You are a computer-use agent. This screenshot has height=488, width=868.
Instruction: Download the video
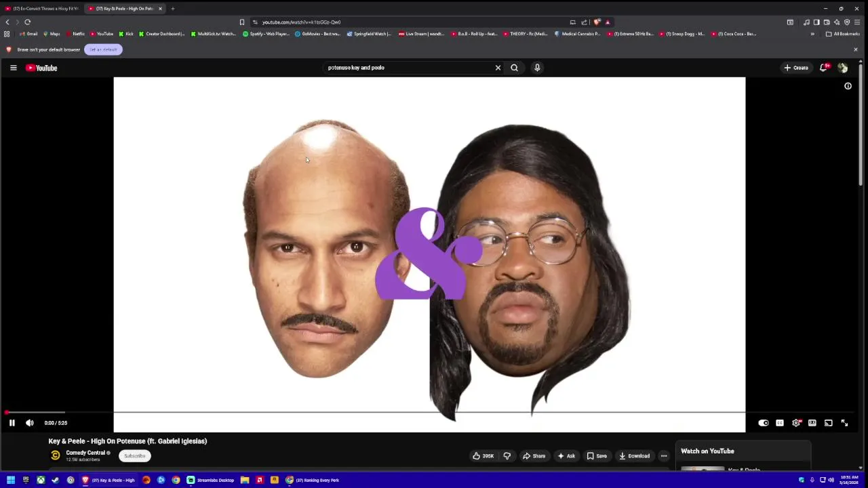(x=634, y=456)
